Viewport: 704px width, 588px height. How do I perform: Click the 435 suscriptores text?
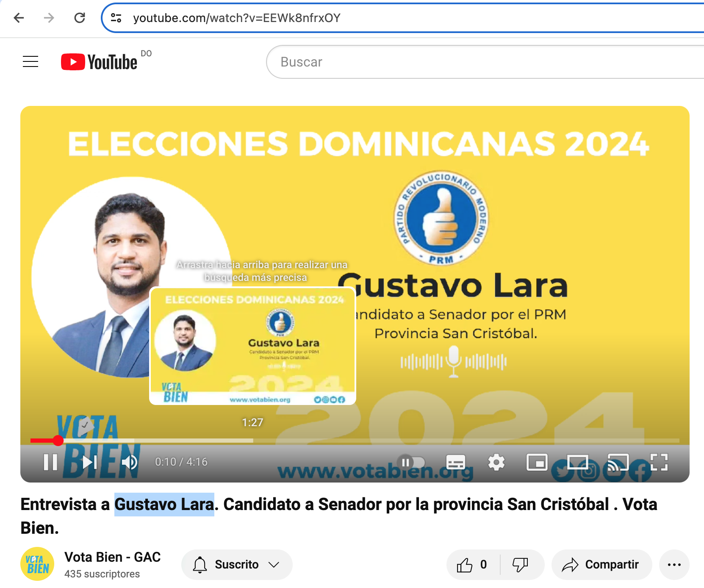(x=102, y=574)
